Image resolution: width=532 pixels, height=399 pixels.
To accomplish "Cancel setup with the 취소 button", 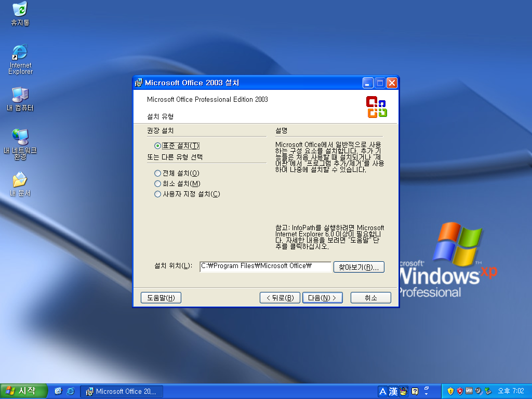I will click(370, 298).
